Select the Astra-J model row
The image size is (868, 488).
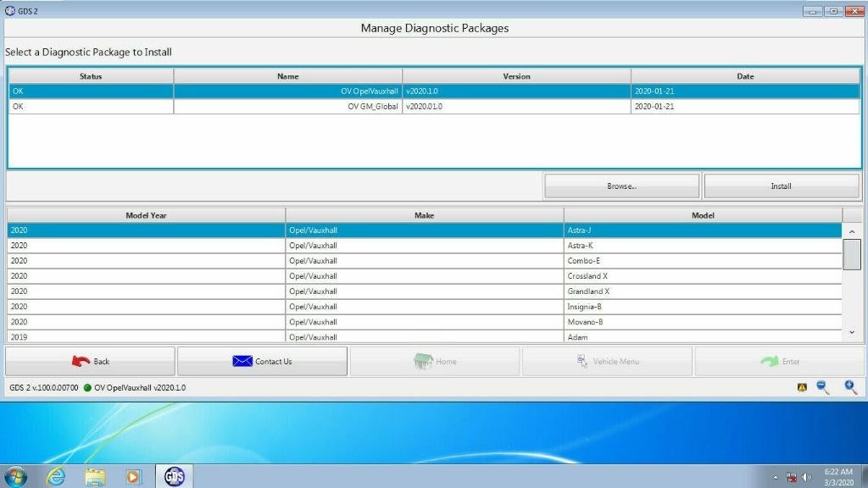pyautogui.click(x=425, y=230)
